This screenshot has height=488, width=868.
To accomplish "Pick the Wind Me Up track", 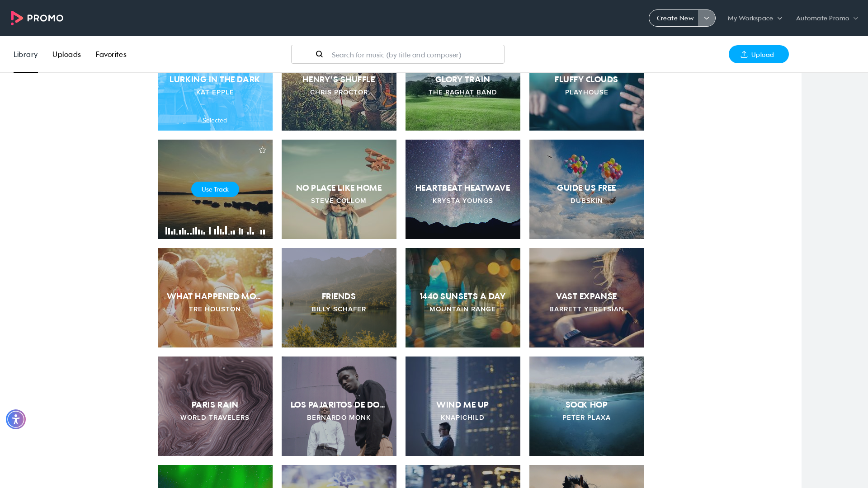I will [463, 406].
